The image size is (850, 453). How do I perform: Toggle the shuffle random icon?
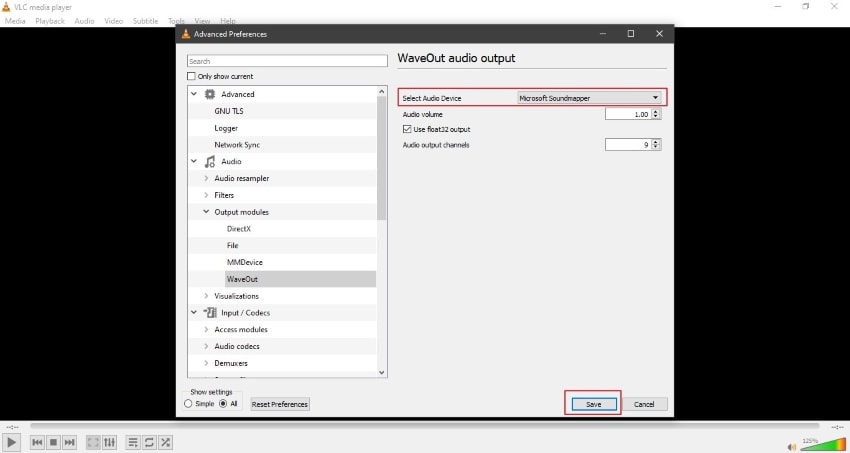coord(165,442)
